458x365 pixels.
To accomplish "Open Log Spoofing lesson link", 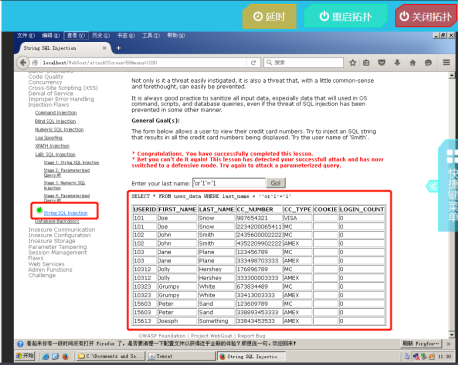I will point(49,138).
